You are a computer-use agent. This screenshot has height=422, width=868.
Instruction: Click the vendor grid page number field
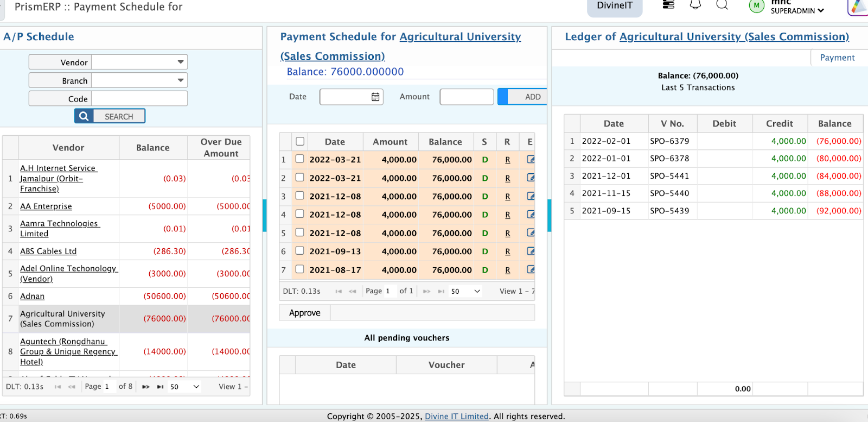108,387
